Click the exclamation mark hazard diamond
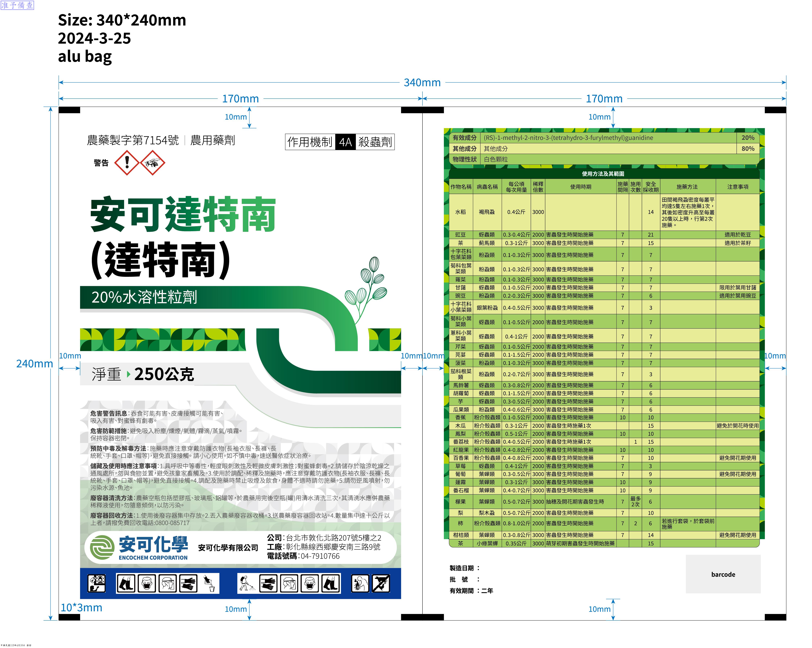The image size is (812, 648). pyautogui.click(x=127, y=163)
